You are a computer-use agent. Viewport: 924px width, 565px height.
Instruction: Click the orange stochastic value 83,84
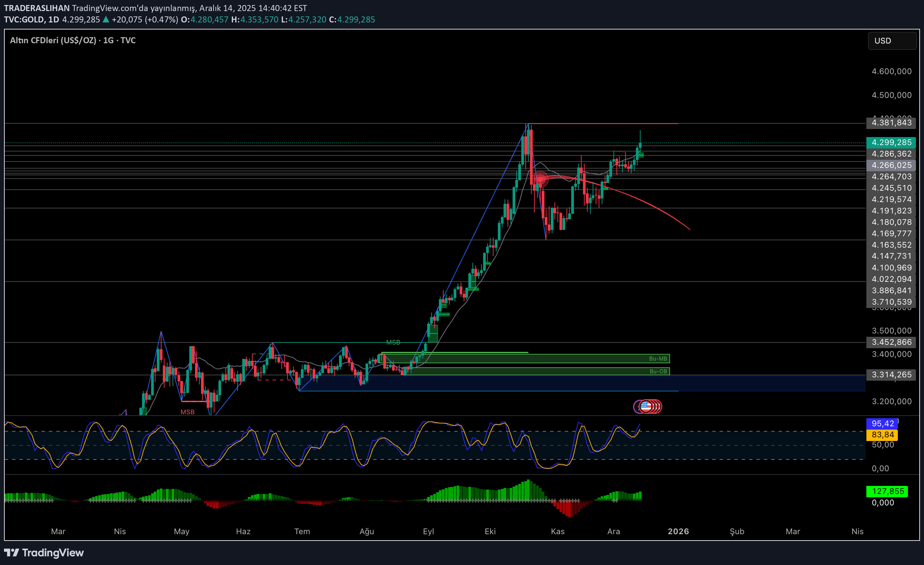pos(882,435)
